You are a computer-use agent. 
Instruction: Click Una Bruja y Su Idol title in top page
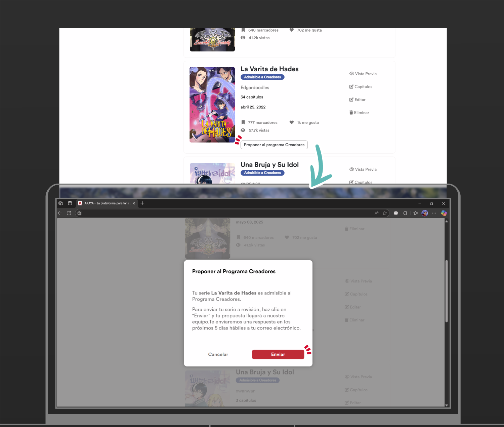[269, 165]
